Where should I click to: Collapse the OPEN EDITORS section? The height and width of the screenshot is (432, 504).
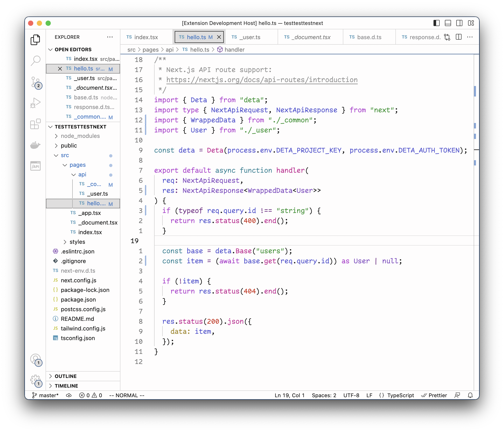[73, 49]
